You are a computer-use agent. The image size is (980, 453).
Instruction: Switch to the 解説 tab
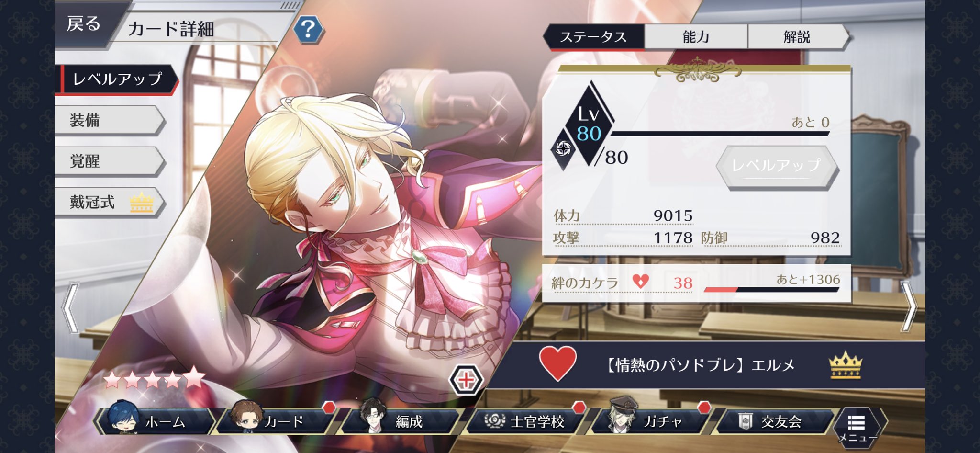click(x=797, y=37)
